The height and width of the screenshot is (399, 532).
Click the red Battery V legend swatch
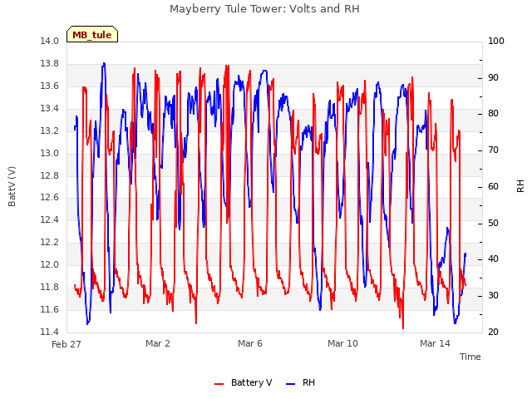coord(219,384)
